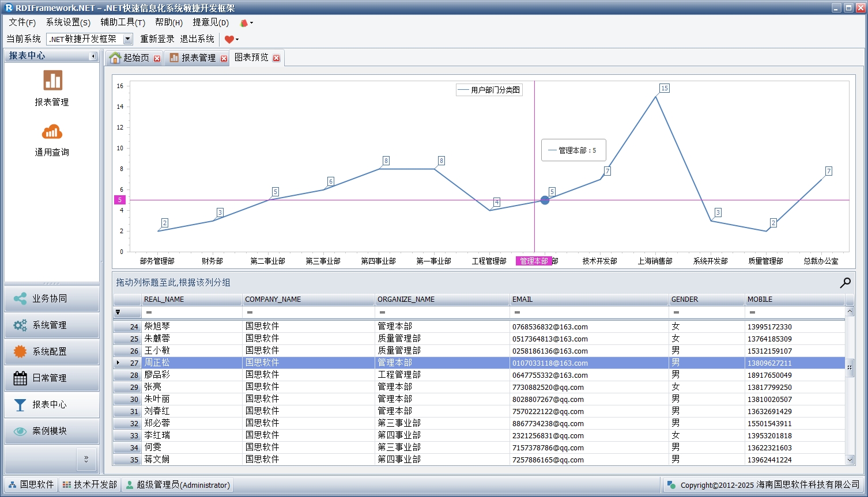Open the 文件(F) menu
Viewport: 868px width, 497px height.
click(x=21, y=22)
